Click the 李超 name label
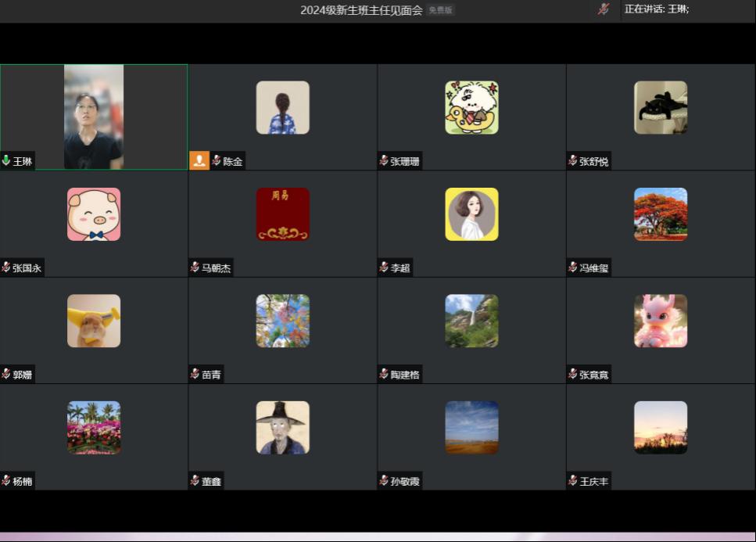The image size is (756, 542). (400, 268)
